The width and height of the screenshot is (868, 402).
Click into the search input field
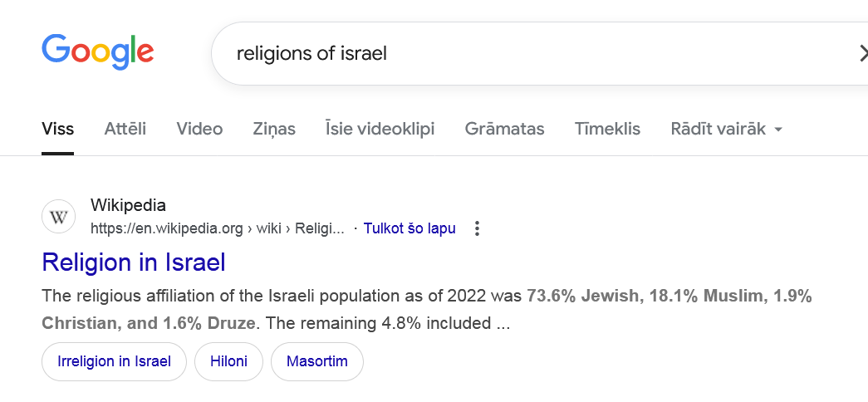[x=498, y=54]
